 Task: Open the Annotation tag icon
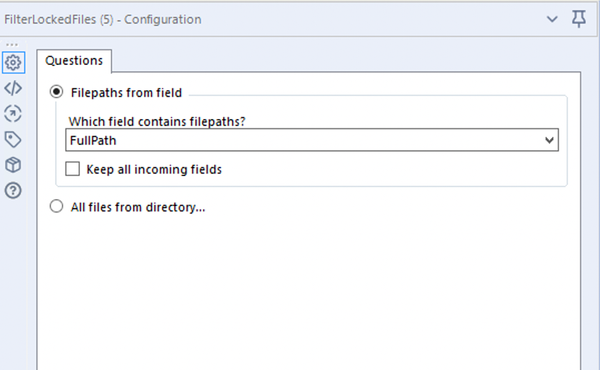pyautogui.click(x=13, y=139)
